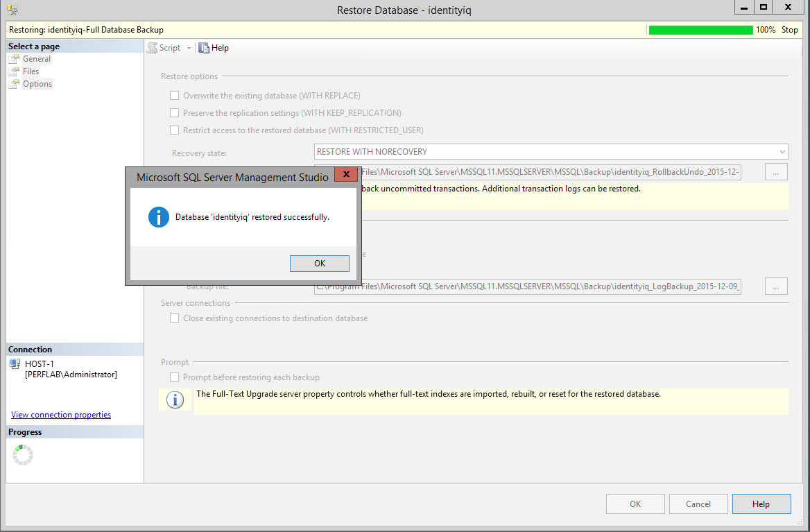Open the Recovery state dropdown
Screen dimensions: 810x532
551,151
